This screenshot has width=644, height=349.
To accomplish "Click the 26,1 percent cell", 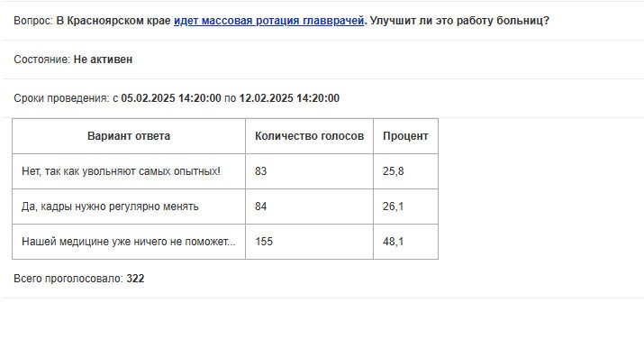I will pos(405,207).
